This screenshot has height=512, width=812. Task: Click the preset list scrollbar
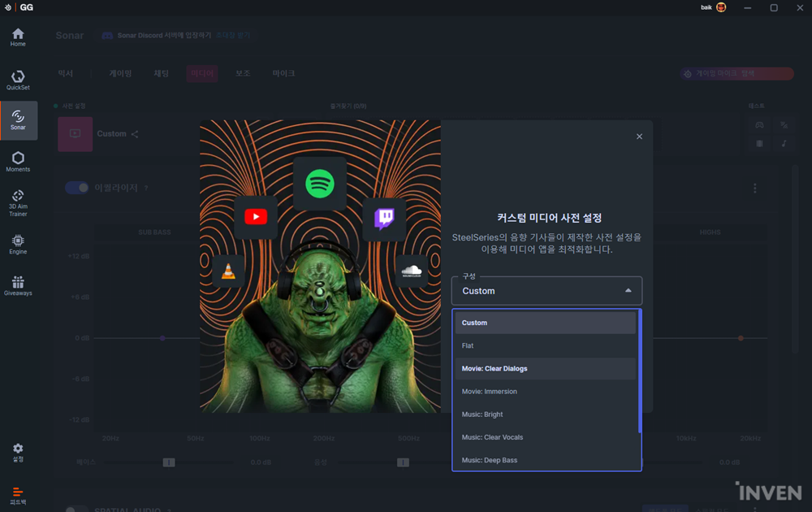click(x=640, y=371)
